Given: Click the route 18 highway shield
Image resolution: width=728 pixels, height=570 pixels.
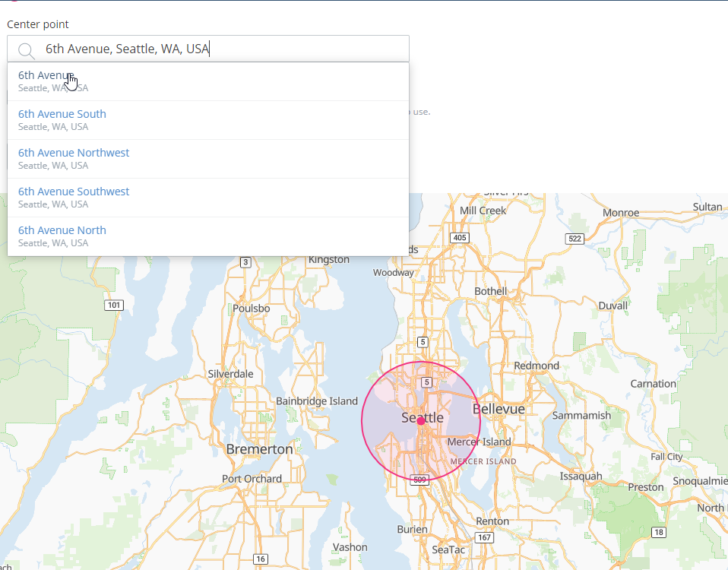Looking at the screenshot, I should 659,532.
